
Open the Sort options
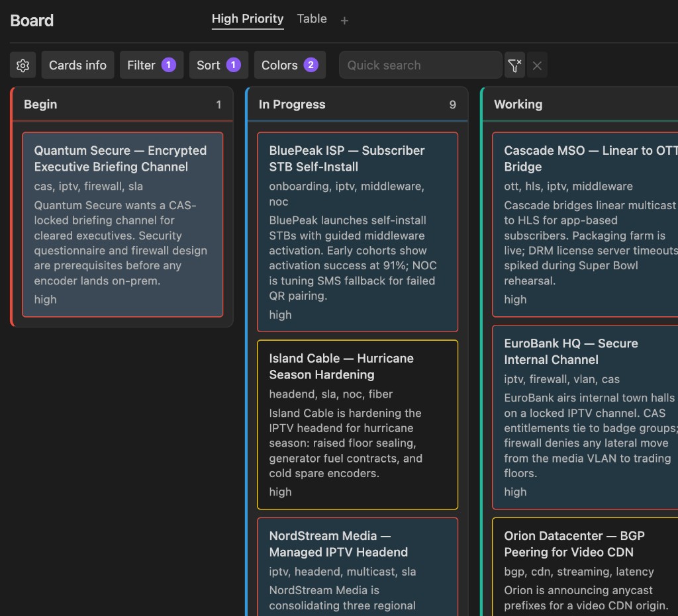[x=218, y=66]
